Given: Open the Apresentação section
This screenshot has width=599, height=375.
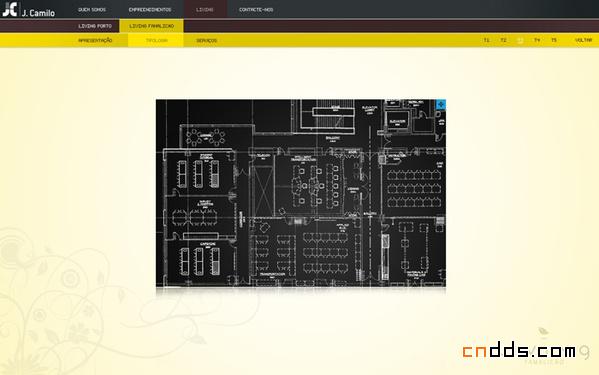Looking at the screenshot, I should tap(95, 40).
